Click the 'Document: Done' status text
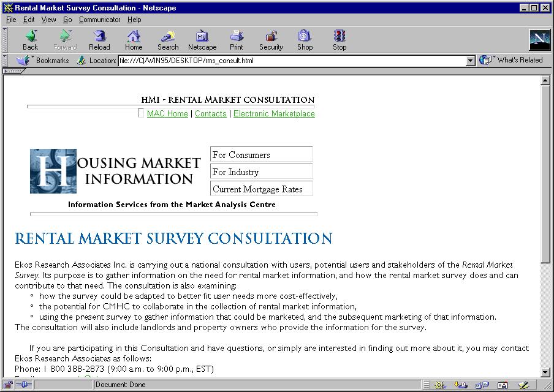 121,385
